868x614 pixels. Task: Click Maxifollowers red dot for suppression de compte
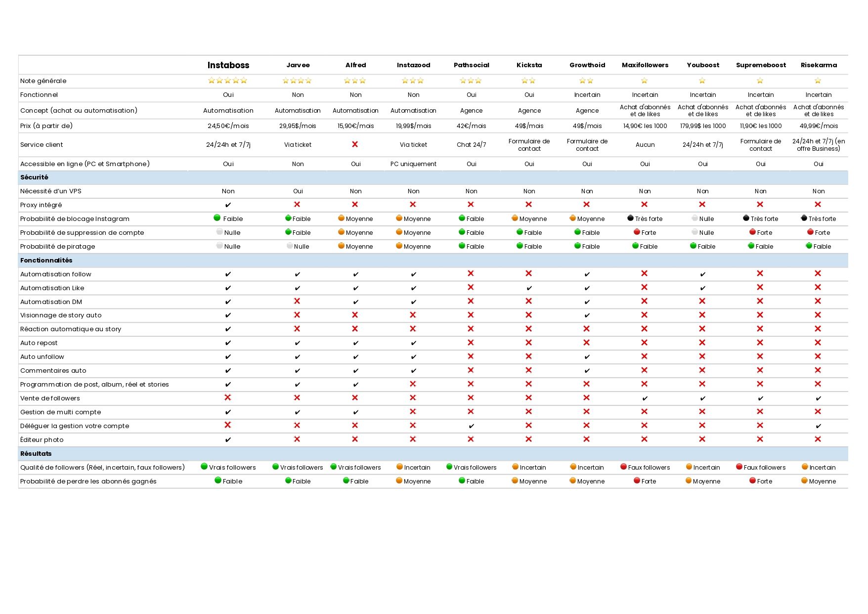point(637,232)
